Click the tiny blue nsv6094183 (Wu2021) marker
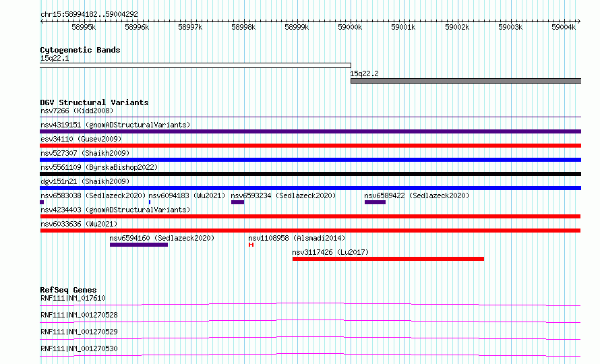This screenshot has height=364, width=600. pos(150,202)
